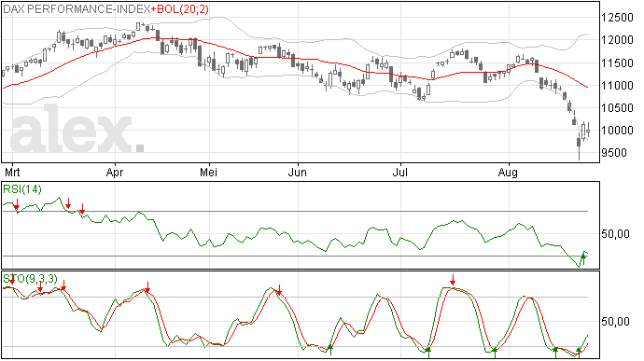Click the green buy arrow in RSI panel

coord(582,259)
